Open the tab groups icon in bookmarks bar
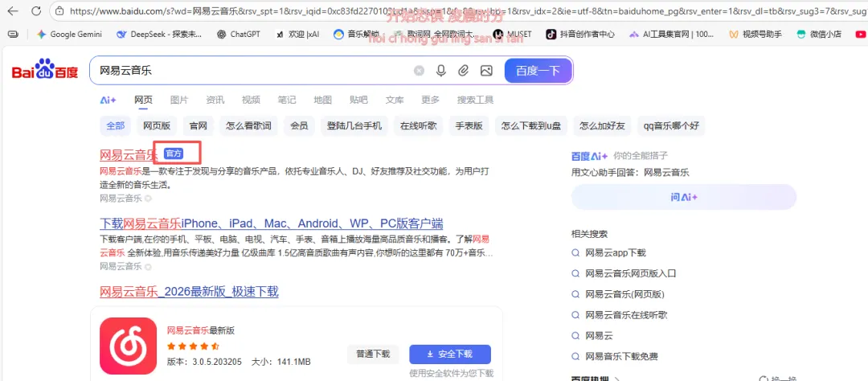Viewport: 868px width, 381px height. (x=13, y=34)
